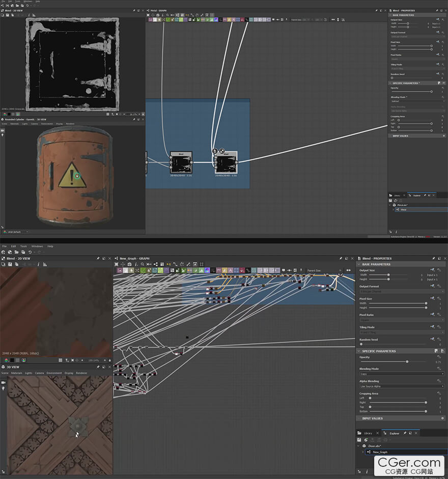Click the color channels icon below the lower 2D View
This screenshot has height=479, width=448.
tap(7, 360)
